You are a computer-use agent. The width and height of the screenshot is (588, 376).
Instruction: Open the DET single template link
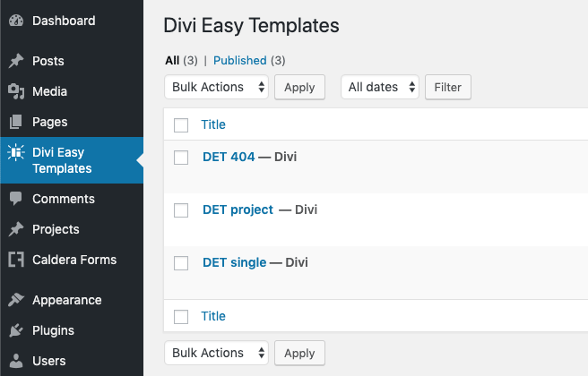234,262
